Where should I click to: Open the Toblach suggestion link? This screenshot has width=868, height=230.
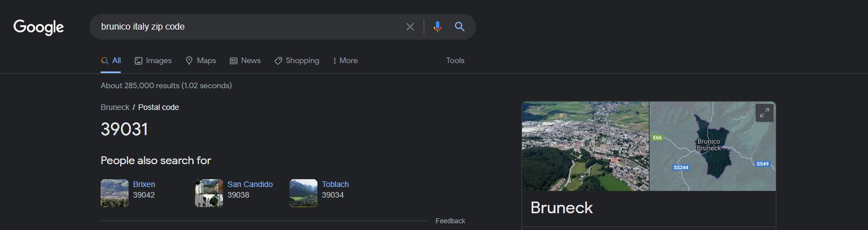coord(335,184)
